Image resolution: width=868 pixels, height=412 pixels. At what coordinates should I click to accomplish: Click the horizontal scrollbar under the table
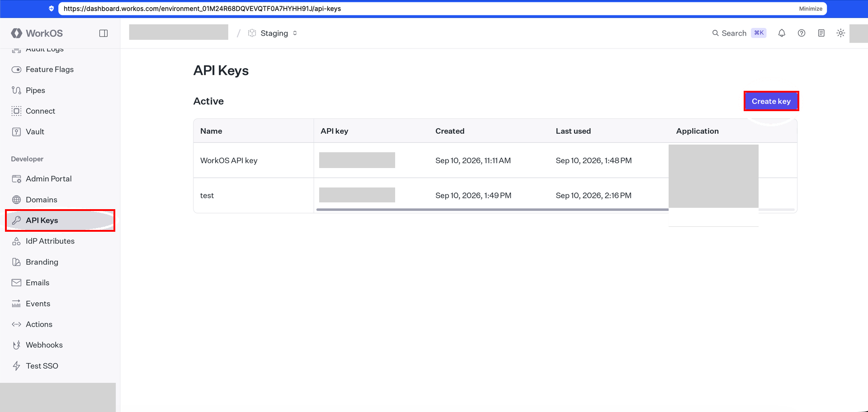coord(492,210)
